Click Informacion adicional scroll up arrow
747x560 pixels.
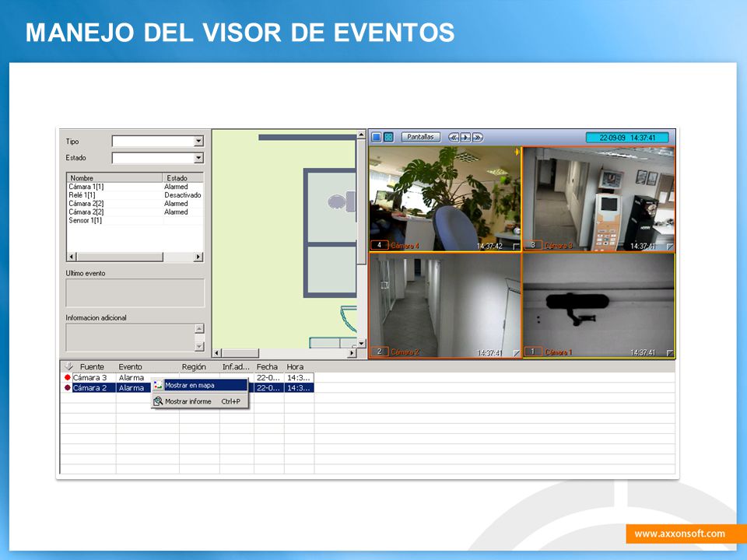(200, 328)
